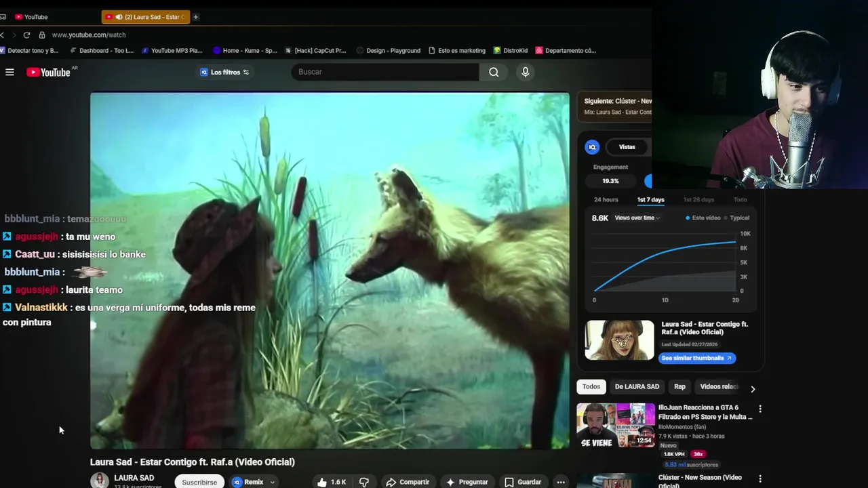Open Design - Playground bookmark
Image resolution: width=868 pixels, height=488 pixels.
[x=389, y=50]
